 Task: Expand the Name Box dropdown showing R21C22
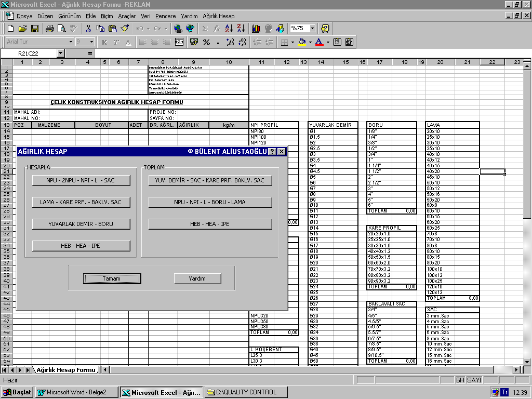[61, 53]
